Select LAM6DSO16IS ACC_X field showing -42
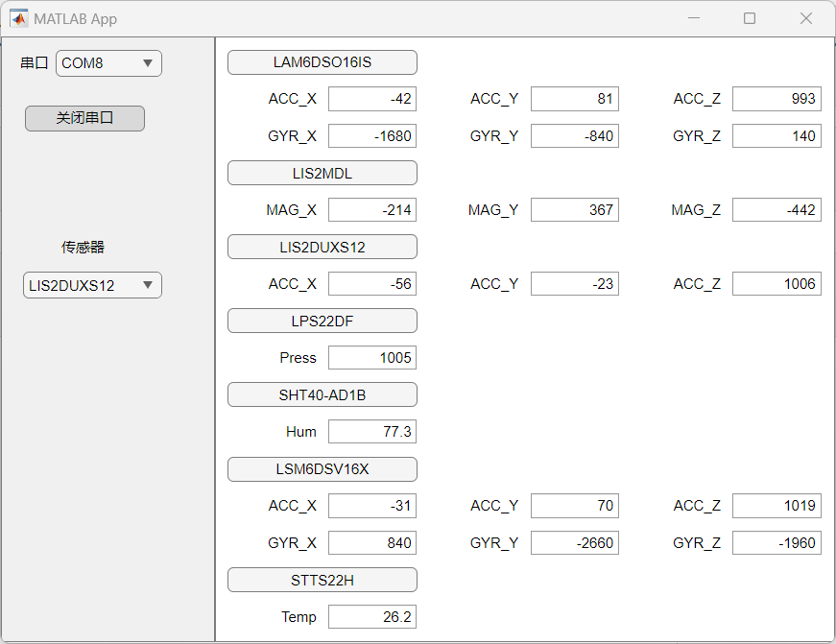Viewport: 836px width, 644px height. tap(372, 99)
